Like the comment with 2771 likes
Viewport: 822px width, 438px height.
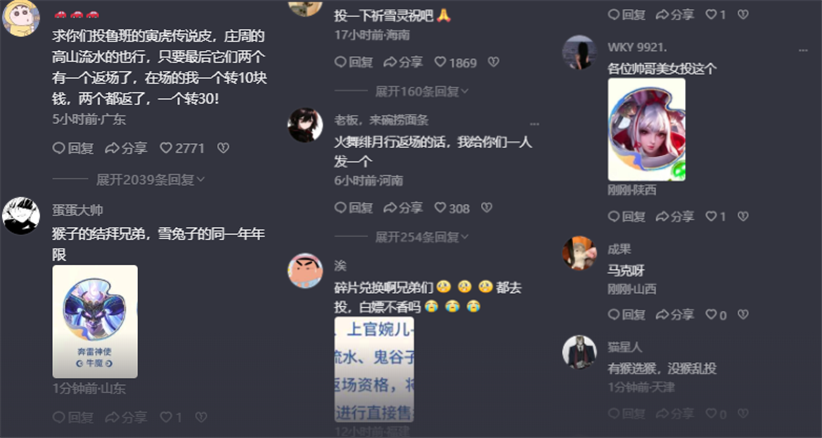tap(182, 148)
